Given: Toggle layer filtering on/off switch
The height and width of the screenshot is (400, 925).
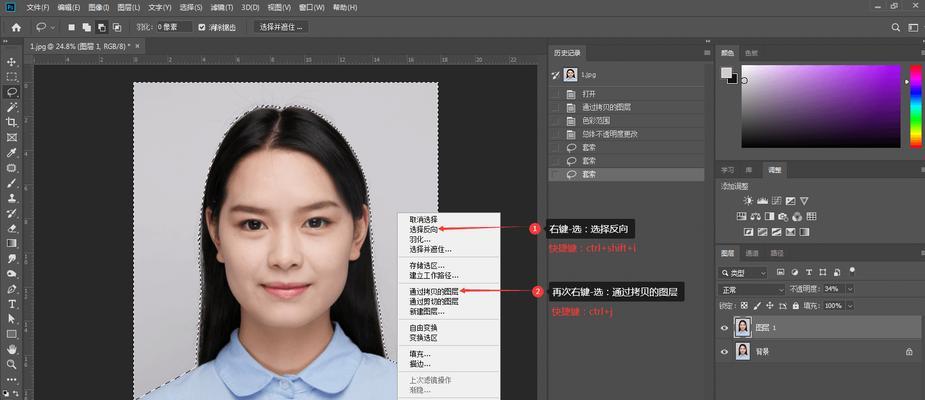Looking at the screenshot, I should 852,271.
